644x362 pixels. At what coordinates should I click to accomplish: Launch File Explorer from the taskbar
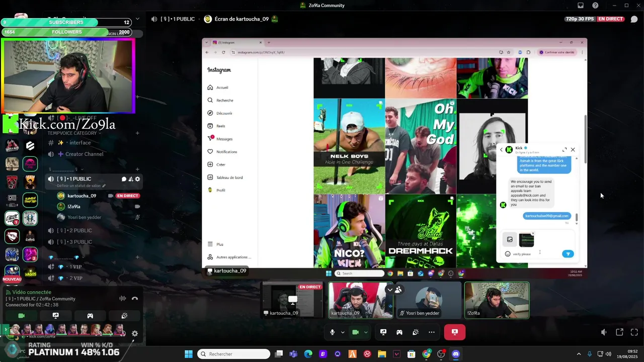(382, 354)
